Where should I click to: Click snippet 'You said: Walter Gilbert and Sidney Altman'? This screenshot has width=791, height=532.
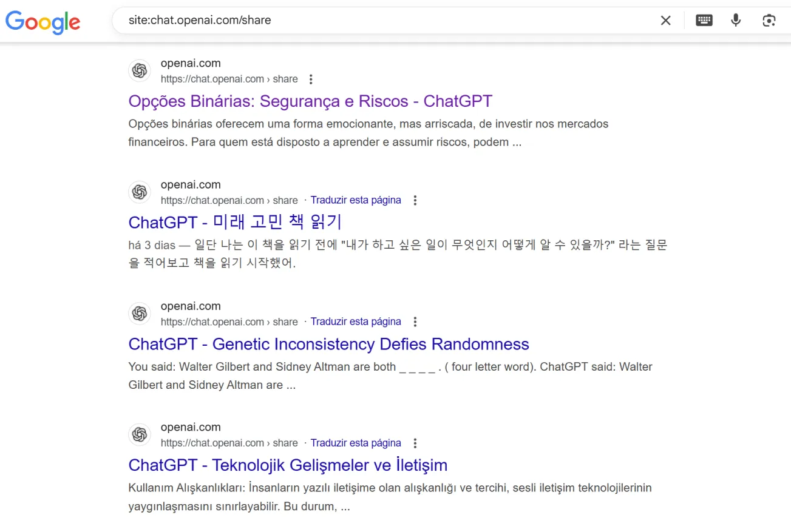click(x=390, y=375)
